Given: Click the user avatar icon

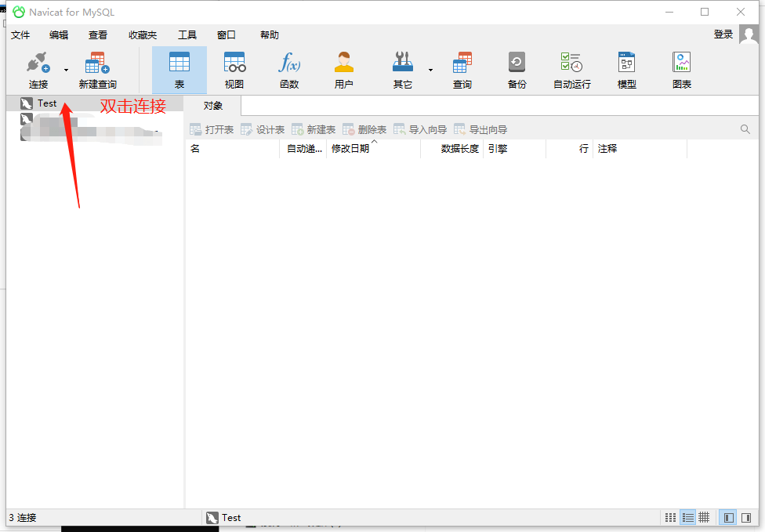Looking at the screenshot, I should point(749,34).
